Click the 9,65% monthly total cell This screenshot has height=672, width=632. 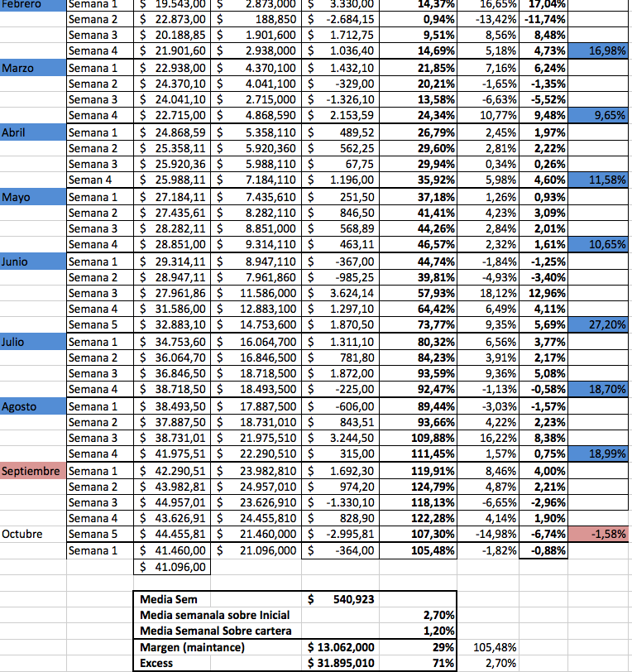point(598,115)
